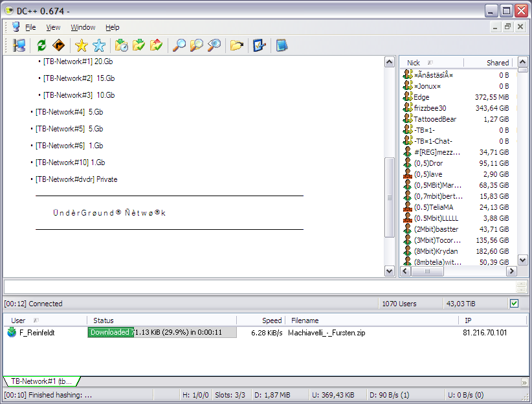Open the Finished Uploads folder icon

point(156,45)
